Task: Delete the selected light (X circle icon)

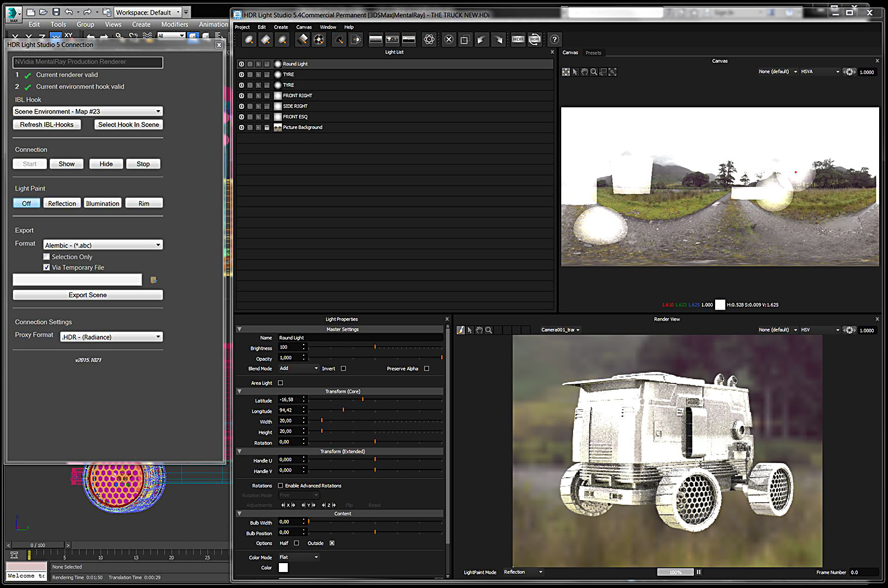Action: 449,40
